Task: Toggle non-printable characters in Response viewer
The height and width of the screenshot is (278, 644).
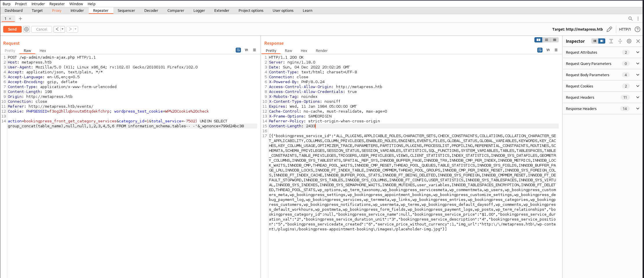Action: (x=548, y=50)
